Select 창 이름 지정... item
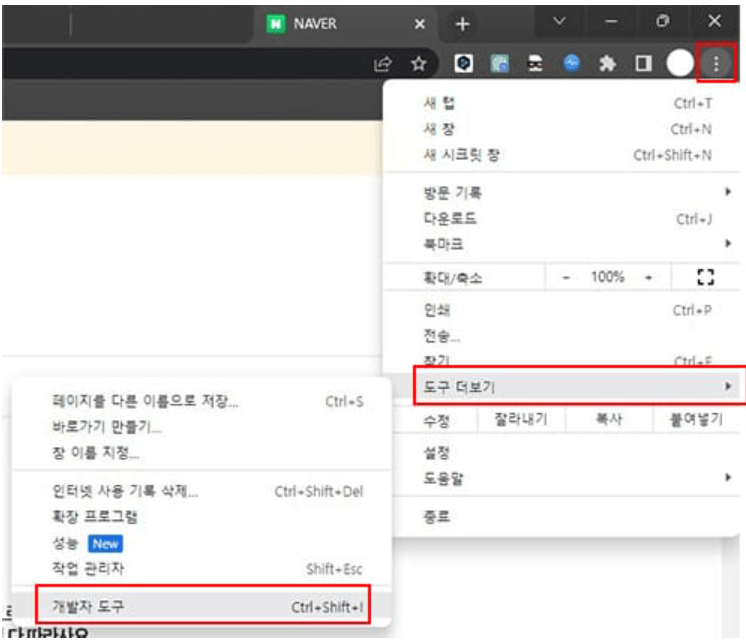746x644 pixels. (x=202, y=452)
